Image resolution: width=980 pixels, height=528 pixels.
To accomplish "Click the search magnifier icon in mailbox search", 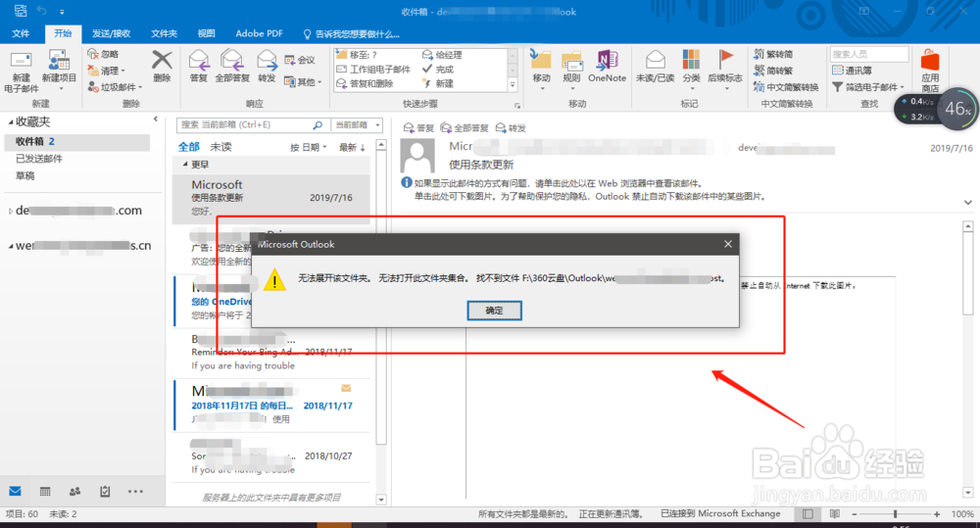I will (x=318, y=125).
